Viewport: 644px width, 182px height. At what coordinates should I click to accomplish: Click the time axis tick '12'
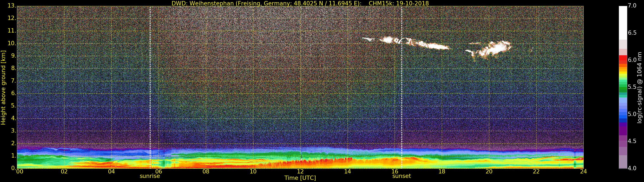pyautogui.click(x=300, y=172)
